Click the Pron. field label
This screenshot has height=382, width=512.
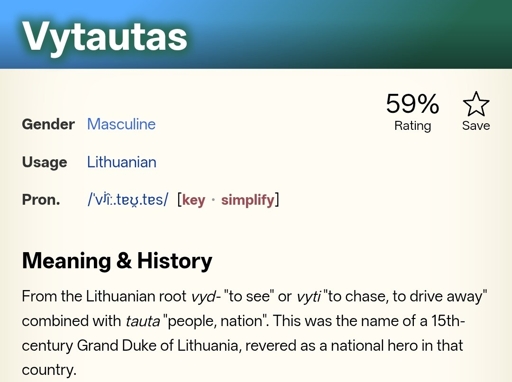(x=41, y=200)
